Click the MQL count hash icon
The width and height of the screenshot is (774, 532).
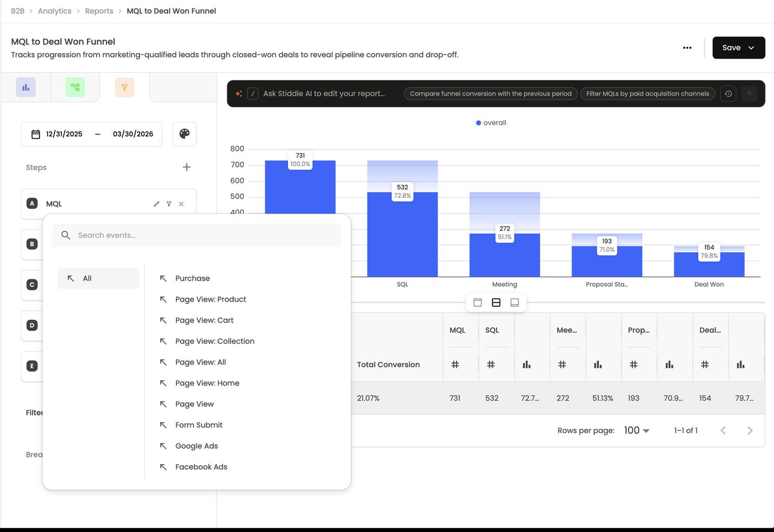click(x=455, y=365)
